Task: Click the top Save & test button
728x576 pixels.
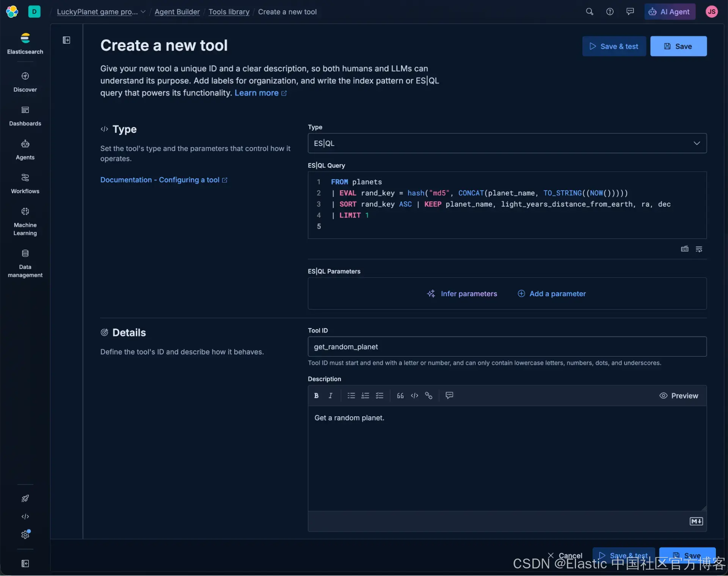Action: pyautogui.click(x=614, y=46)
